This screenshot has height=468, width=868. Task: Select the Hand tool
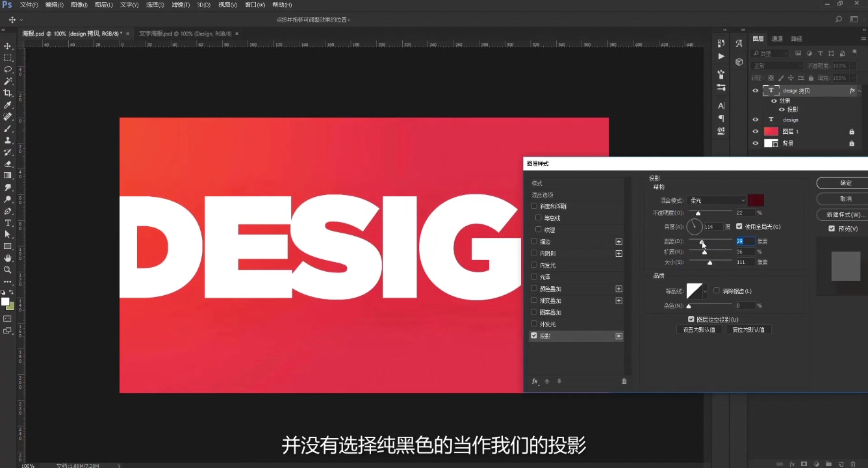8,258
